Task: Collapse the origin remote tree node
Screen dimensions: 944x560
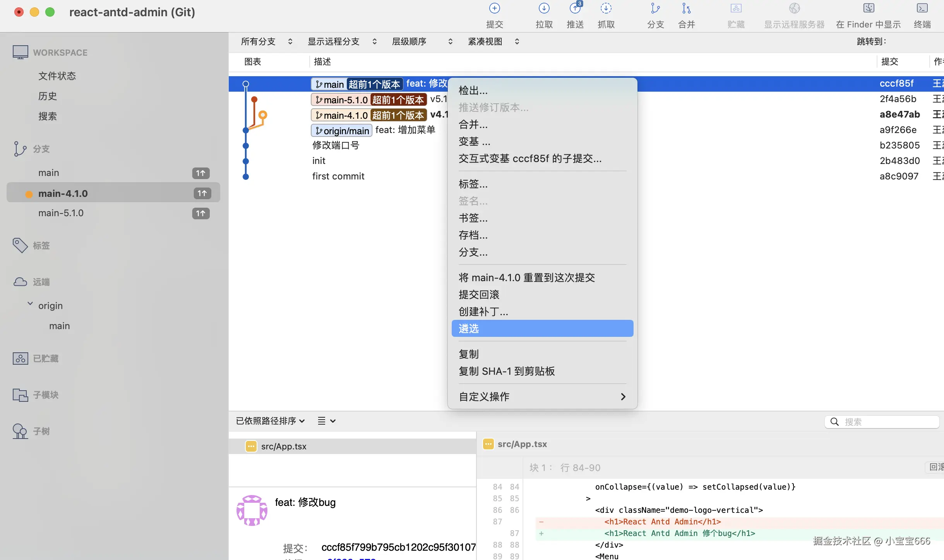Action: point(30,304)
